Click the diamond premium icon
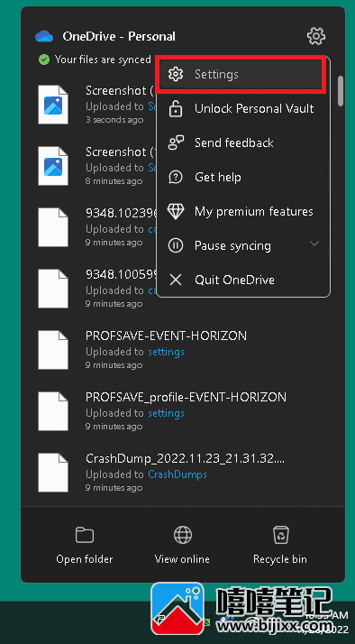This screenshot has height=644, width=355. click(x=176, y=212)
